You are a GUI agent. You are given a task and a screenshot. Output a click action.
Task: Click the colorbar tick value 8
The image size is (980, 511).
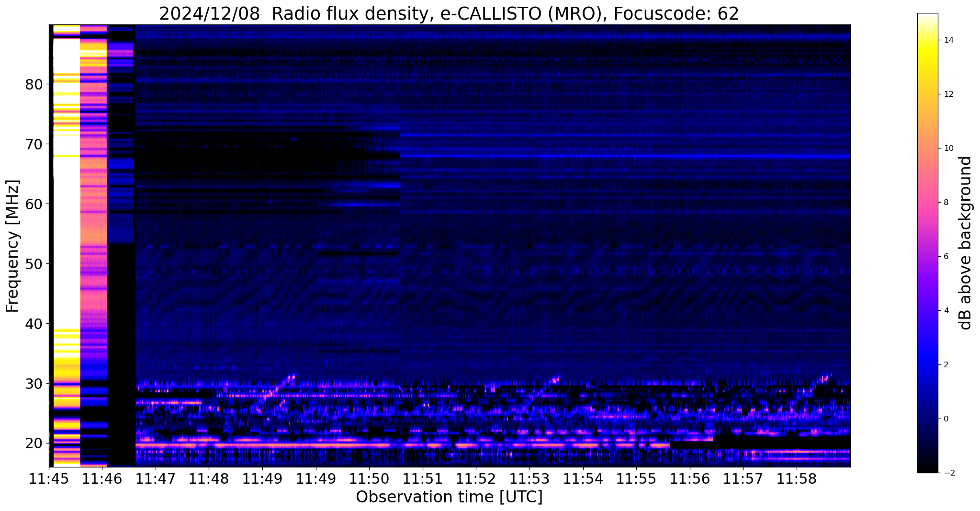[x=946, y=203]
